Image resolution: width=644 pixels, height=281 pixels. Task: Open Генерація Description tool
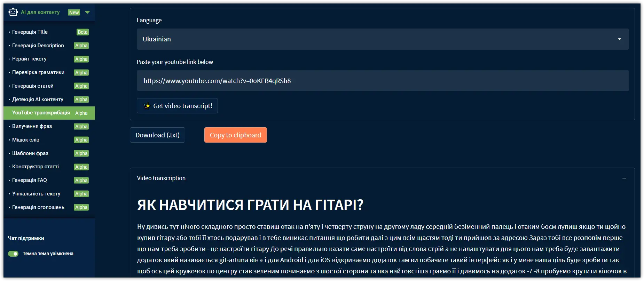click(x=38, y=46)
